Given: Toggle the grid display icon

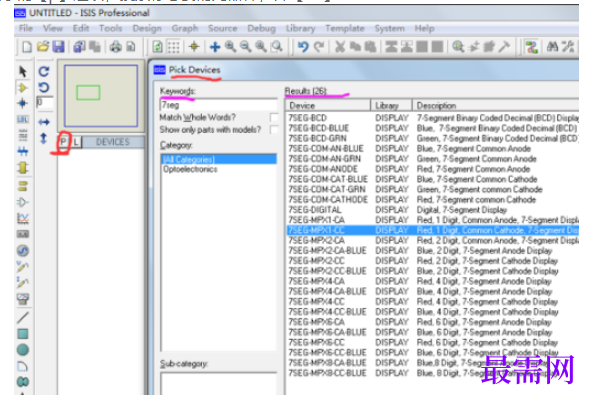Looking at the screenshot, I should pos(174,47).
